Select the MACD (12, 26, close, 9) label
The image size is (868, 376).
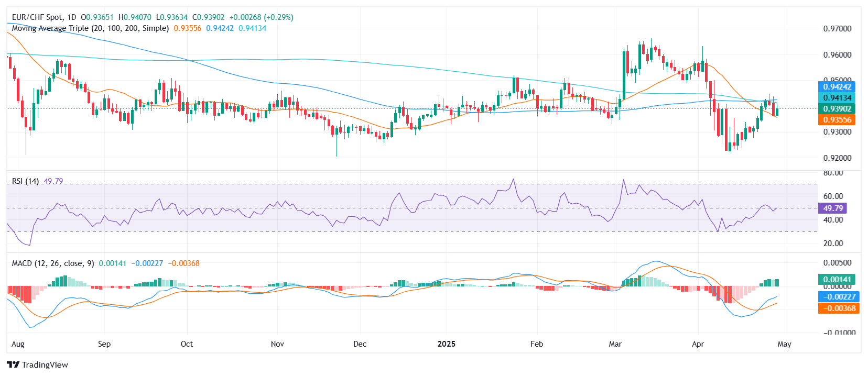point(53,263)
